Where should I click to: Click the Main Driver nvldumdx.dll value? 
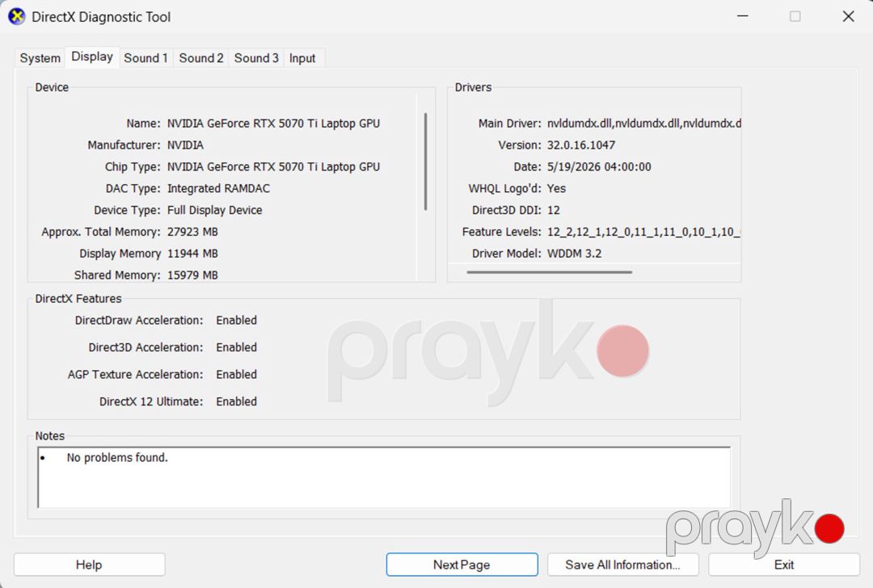click(x=643, y=124)
